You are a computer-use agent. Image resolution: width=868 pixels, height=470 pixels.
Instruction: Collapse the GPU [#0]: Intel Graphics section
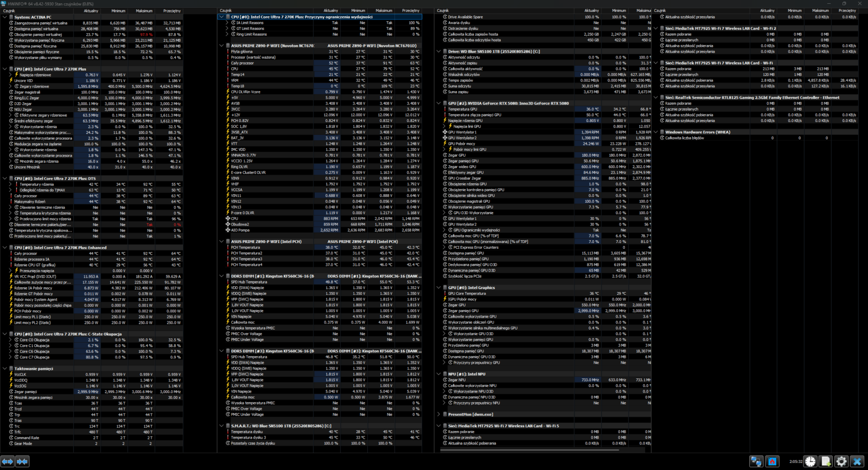[438, 288]
